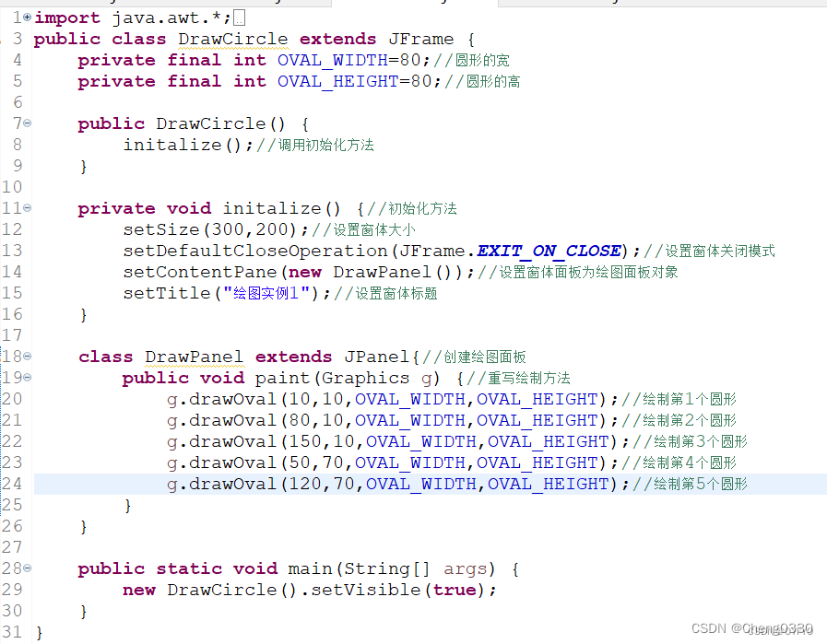This screenshot has width=827, height=644.
Task: Click line number 24 in the gutter
Action: click(x=12, y=484)
